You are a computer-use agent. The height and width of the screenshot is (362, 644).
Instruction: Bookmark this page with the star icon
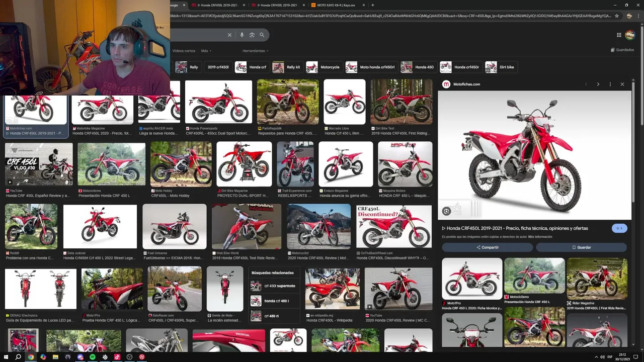click(617, 16)
